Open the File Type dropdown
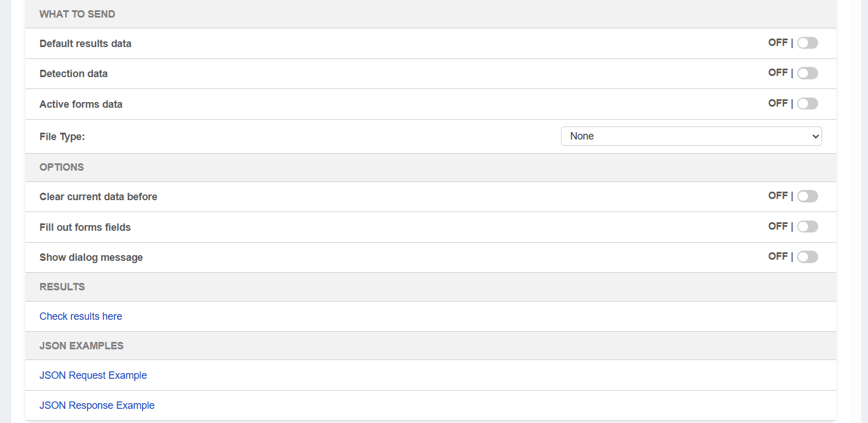The height and width of the screenshot is (423, 868). pyautogui.click(x=691, y=136)
